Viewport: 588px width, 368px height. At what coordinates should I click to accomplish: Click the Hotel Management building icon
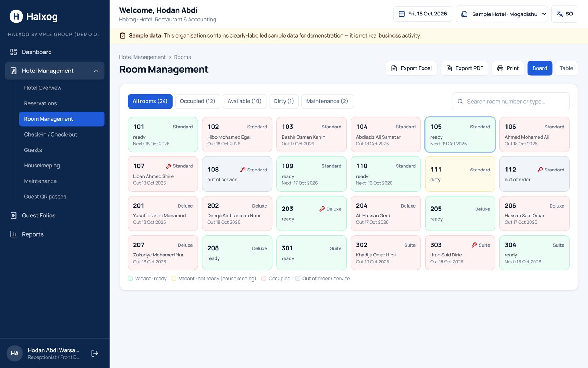(x=14, y=71)
